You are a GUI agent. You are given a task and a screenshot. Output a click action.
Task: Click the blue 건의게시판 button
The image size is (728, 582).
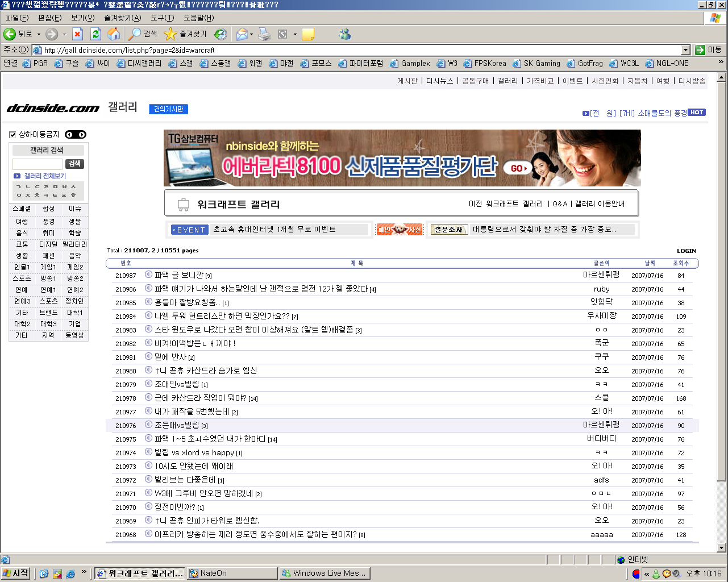click(168, 109)
